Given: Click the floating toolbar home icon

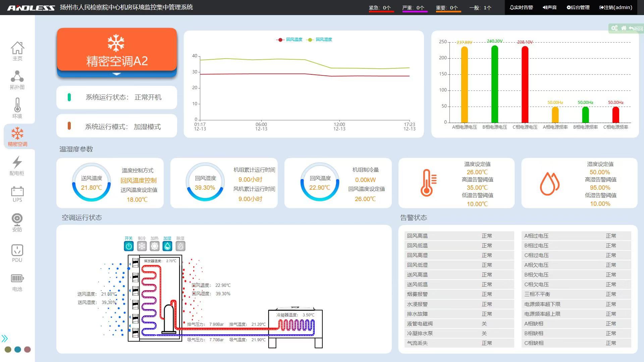Looking at the screenshot, I should point(624,28).
